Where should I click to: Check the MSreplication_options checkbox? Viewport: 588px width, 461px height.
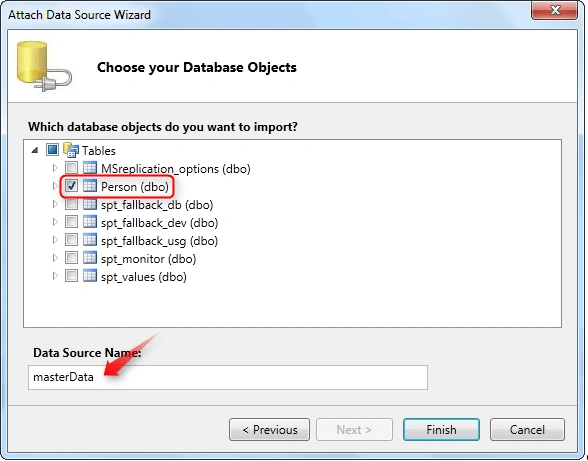(71, 168)
